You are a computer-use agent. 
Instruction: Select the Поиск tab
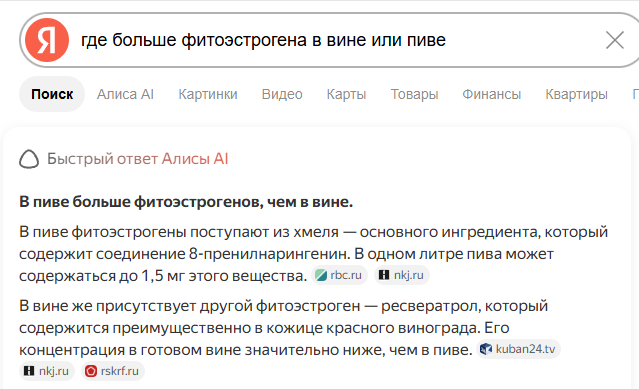pyautogui.click(x=52, y=94)
